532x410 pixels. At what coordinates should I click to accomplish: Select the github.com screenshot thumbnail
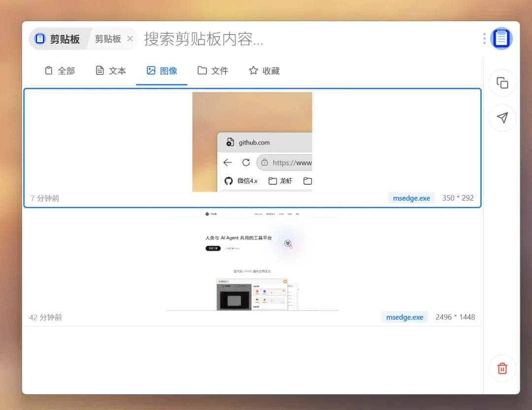(252, 142)
